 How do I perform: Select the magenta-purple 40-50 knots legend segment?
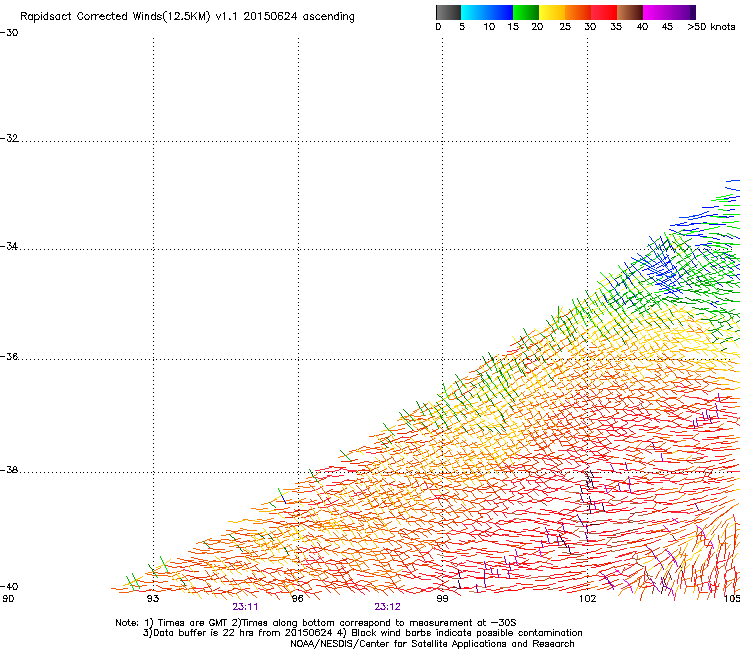click(x=669, y=12)
